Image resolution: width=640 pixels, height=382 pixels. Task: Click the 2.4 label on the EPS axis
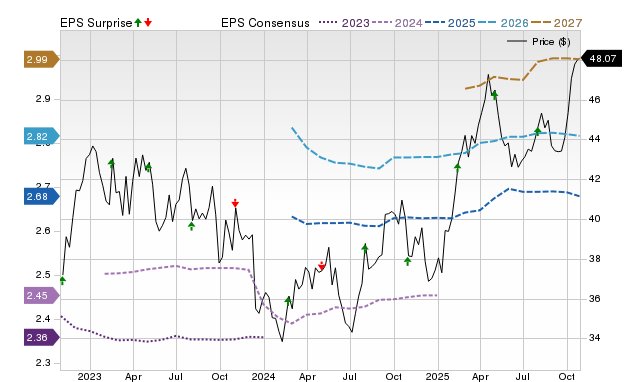(43, 319)
